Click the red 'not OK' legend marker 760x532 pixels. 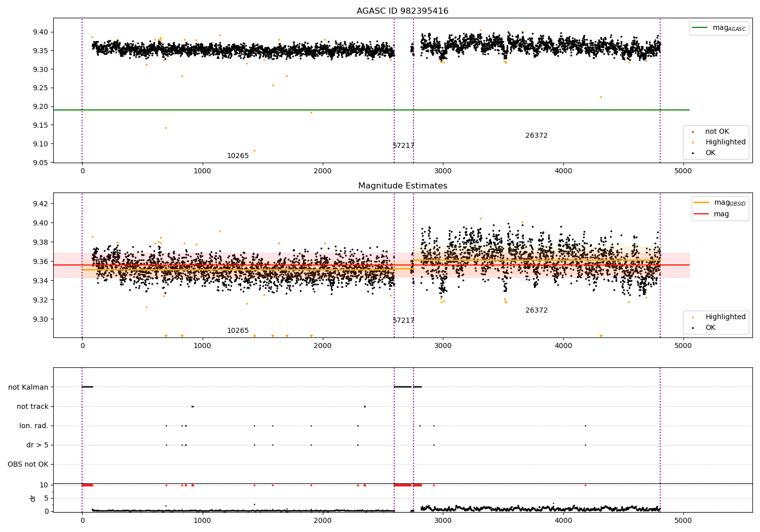pyautogui.click(x=693, y=132)
